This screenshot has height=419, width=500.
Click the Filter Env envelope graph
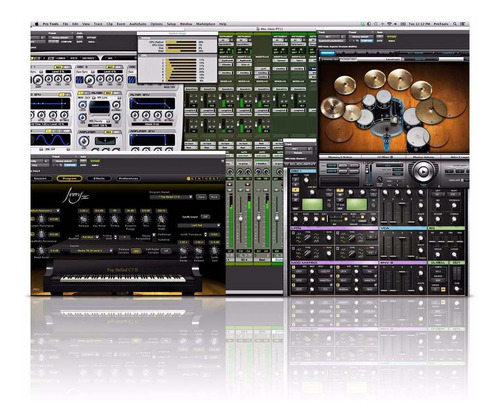click(x=152, y=104)
